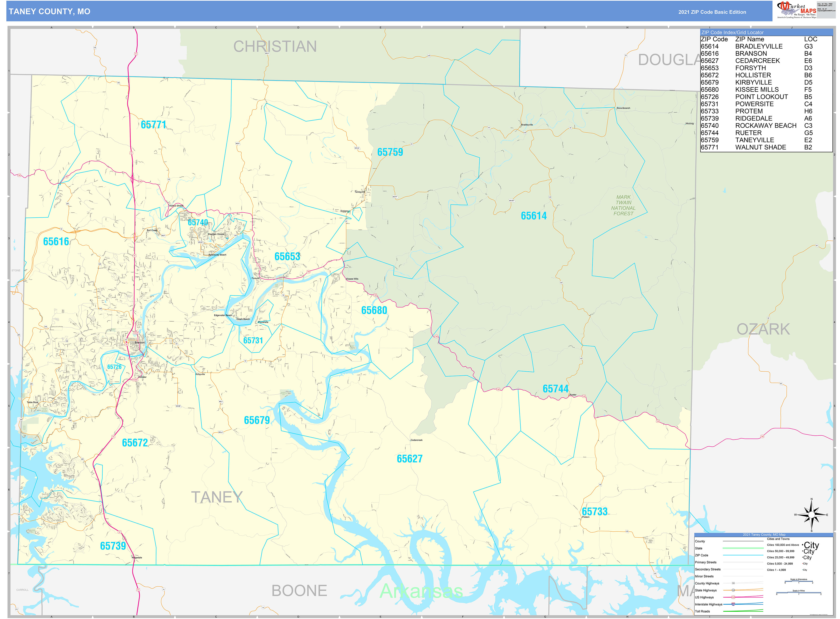Click the Forsyth city label on the map
Viewport: 840px width, 619px height.
[255, 278]
